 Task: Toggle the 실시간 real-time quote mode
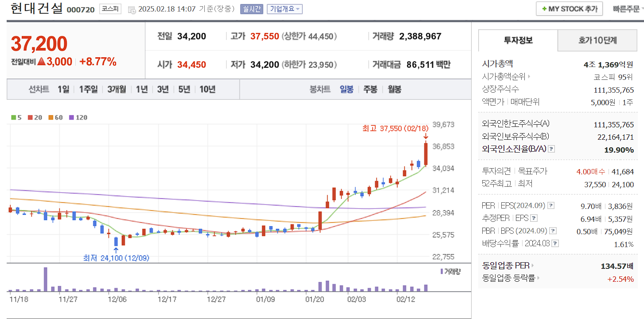pos(251,9)
